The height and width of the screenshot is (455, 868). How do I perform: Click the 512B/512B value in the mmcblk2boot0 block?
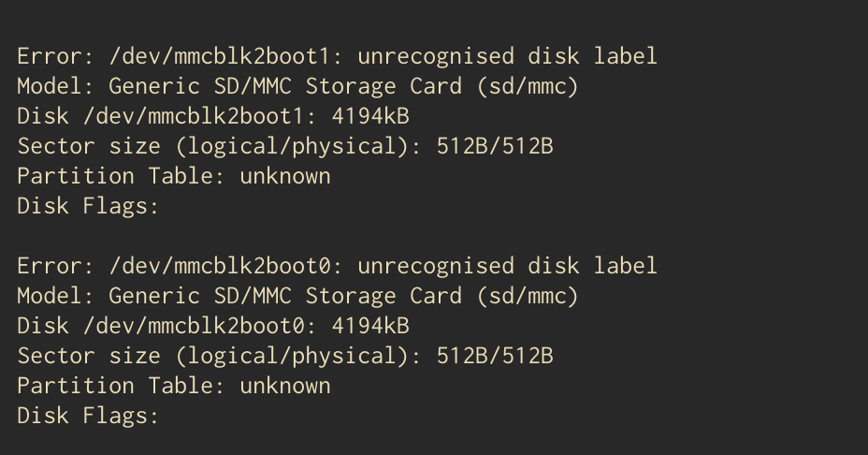(494, 356)
